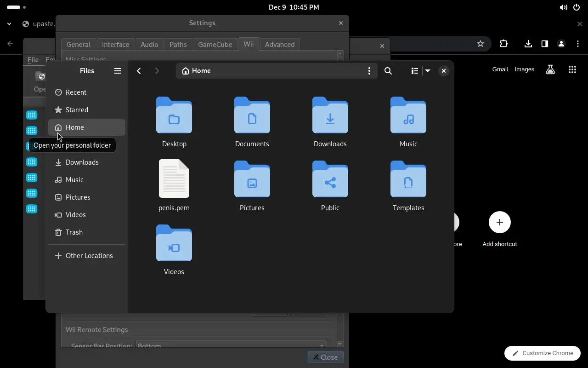Open system volume indicator
Image resolution: width=588 pixels, height=368 pixels.
point(563,7)
